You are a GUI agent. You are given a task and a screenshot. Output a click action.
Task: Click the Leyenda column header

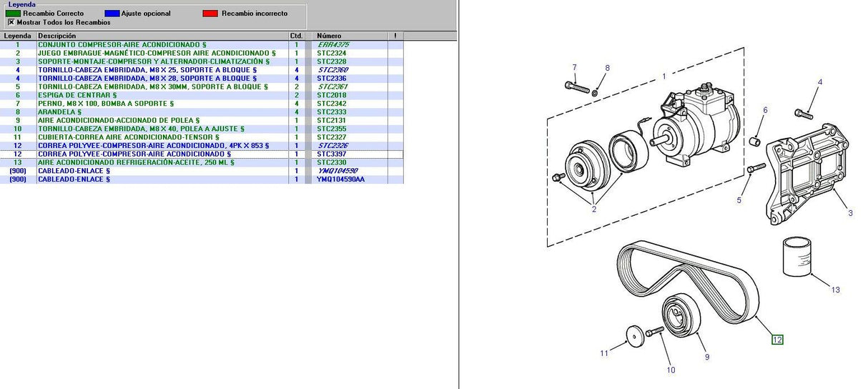pyautogui.click(x=18, y=36)
